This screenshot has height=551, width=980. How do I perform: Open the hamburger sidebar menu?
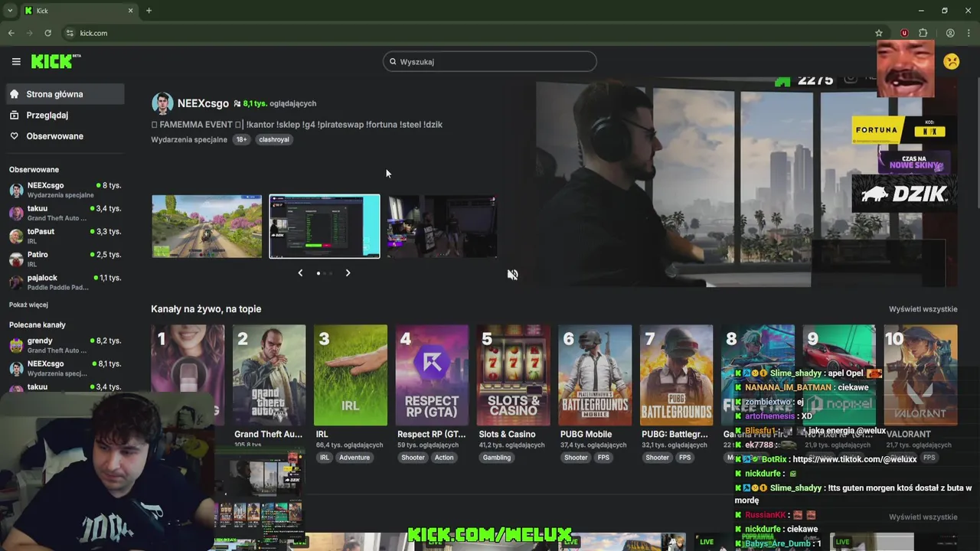tap(16, 62)
